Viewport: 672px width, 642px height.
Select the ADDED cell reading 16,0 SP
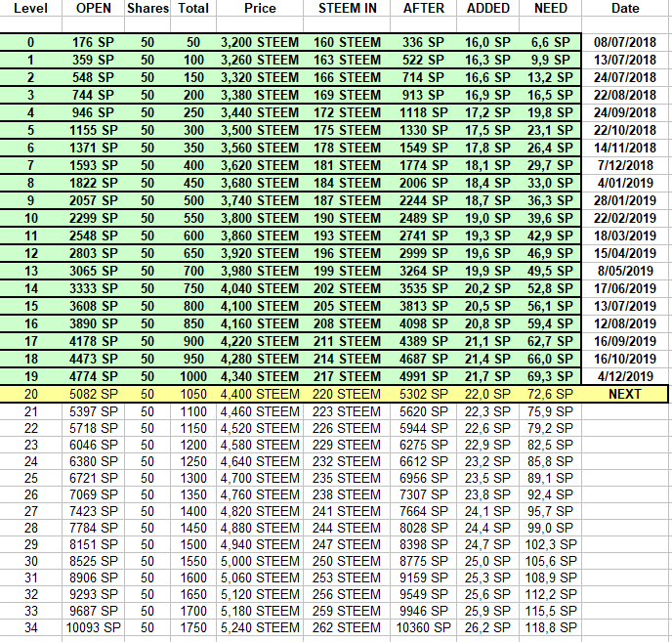coord(487,42)
